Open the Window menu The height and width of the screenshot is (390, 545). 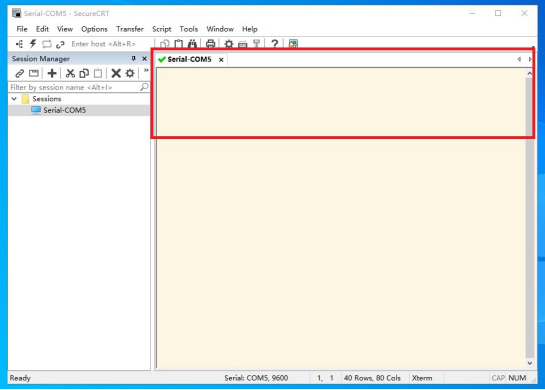point(220,29)
